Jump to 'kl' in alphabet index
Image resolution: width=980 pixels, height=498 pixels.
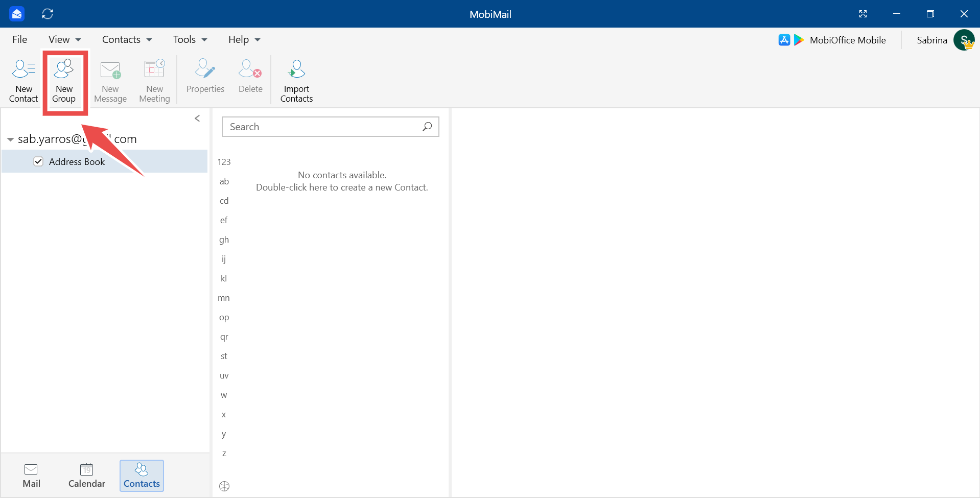click(224, 278)
